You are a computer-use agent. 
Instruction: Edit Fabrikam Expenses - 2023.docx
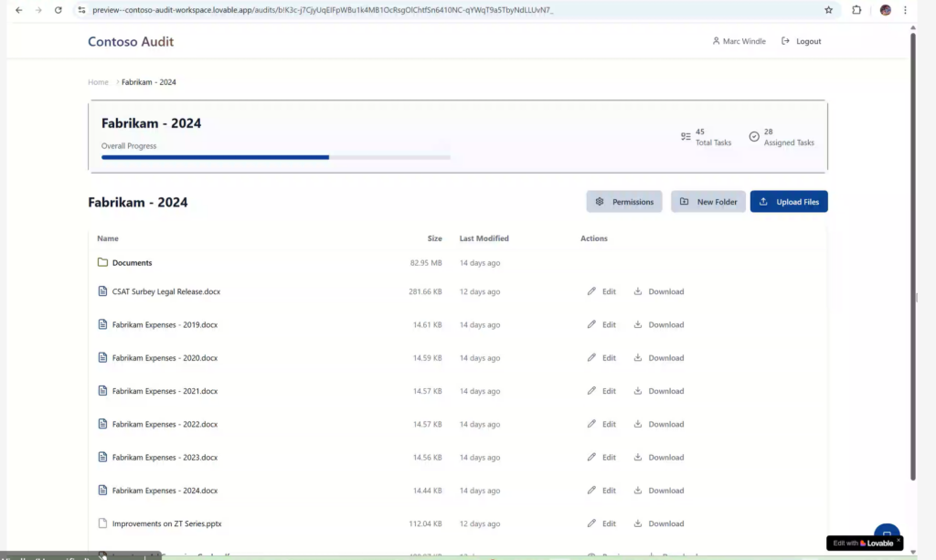601,458
